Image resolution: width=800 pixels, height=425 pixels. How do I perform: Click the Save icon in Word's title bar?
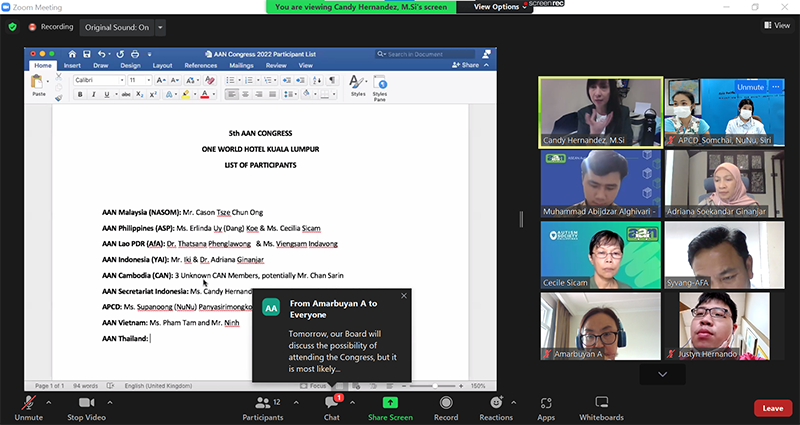(x=87, y=54)
